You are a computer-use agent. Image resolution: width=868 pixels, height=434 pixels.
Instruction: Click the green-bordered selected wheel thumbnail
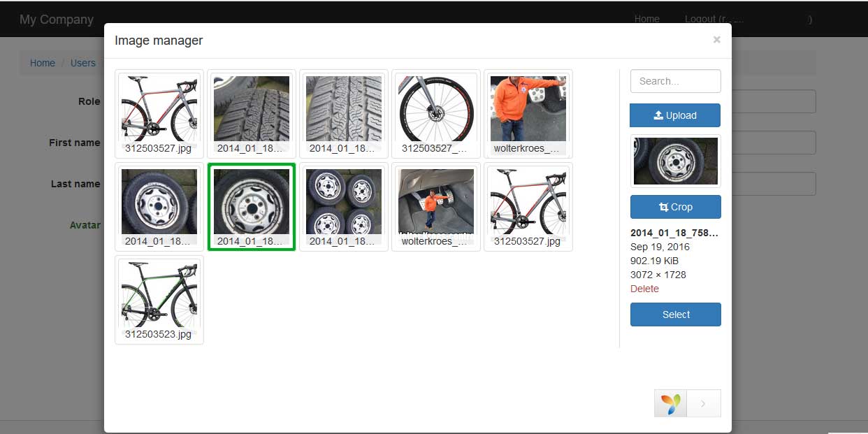click(252, 206)
